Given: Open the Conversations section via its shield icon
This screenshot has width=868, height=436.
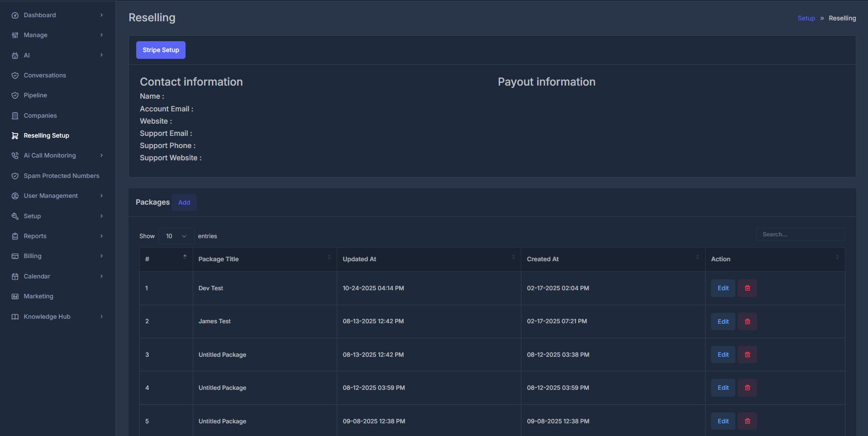Looking at the screenshot, I should [x=15, y=75].
